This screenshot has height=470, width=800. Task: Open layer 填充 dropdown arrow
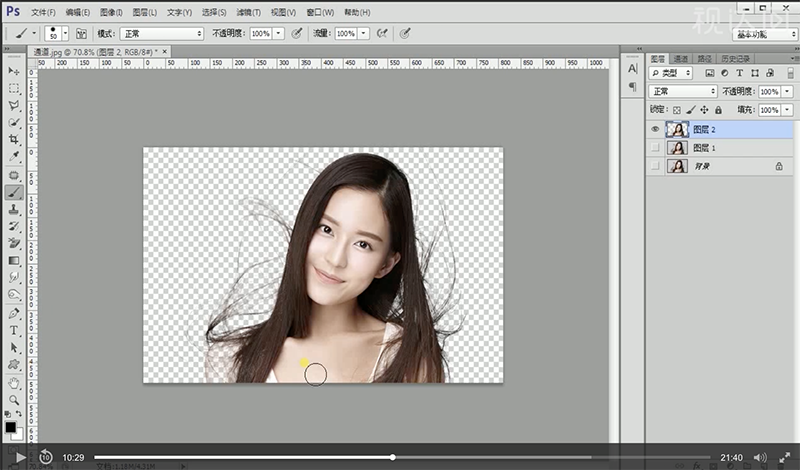(787, 110)
